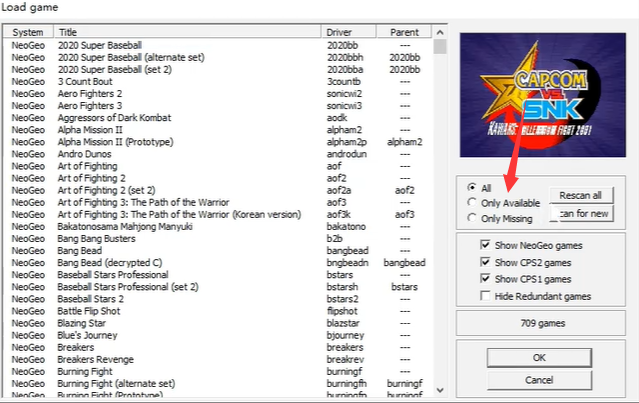Enable 'Hide Redundant games' checkbox

pos(486,296)
